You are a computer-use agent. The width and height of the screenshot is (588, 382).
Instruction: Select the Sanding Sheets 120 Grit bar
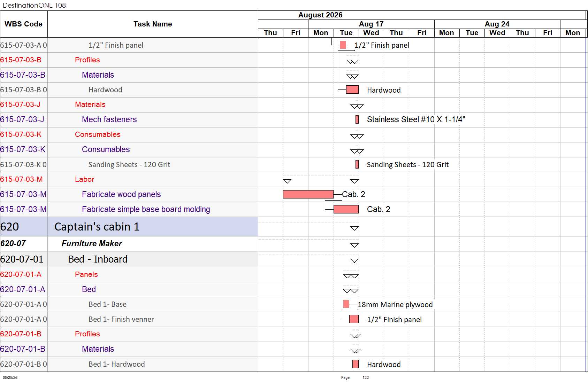point(357,164)
